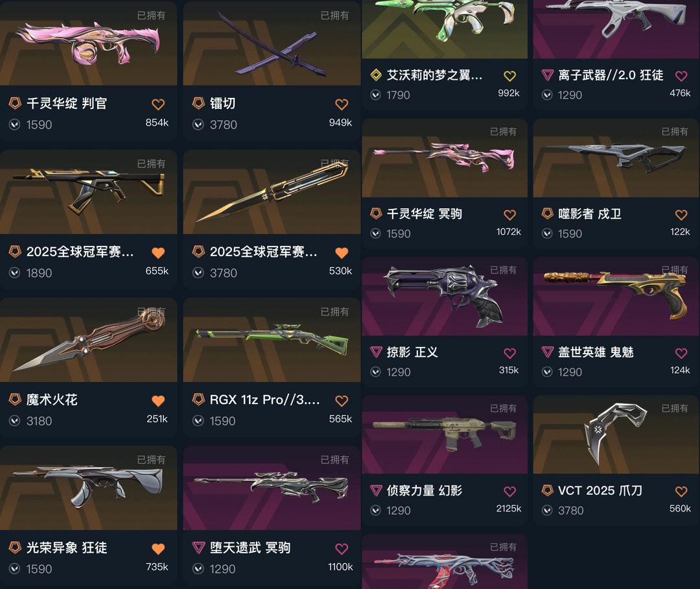Click the tier icon beside 千灵华绽 判官
This screenshot has height=589, width=700.
coord(15,104)
